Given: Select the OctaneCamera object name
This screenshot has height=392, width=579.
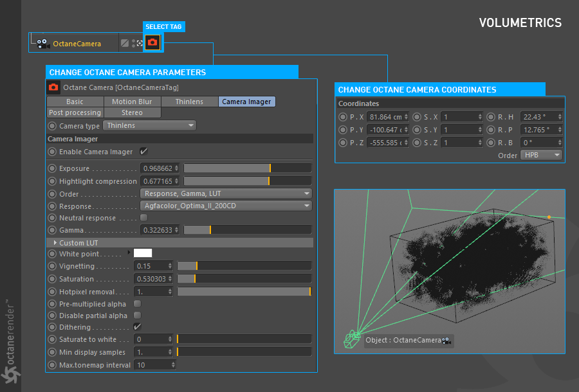Looking at the screenshot, I should pyautogui.click(x=77, y=44).
